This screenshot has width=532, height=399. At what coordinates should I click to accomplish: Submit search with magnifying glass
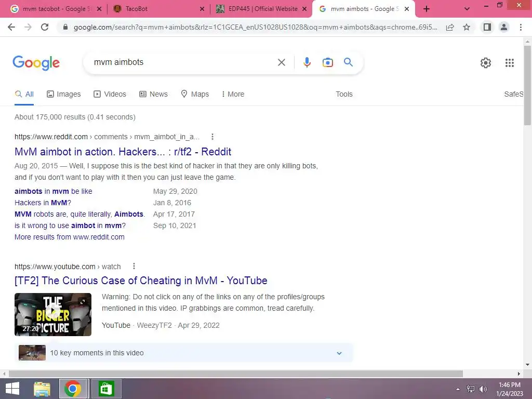348,62
